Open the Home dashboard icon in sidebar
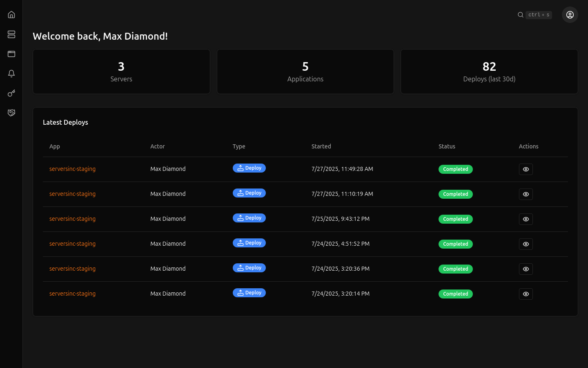The width and height of the screenshot is (588, 368). [x=11, y=15]
